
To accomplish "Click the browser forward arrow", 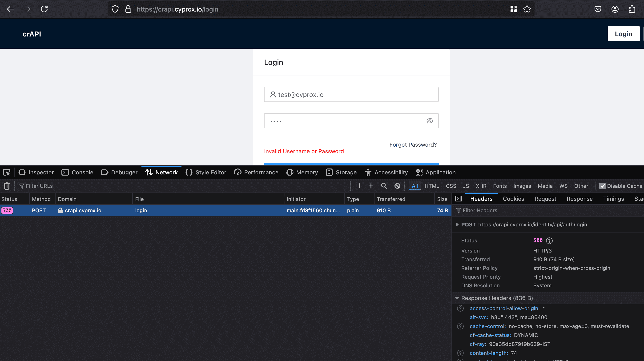I will click(27, 9).
